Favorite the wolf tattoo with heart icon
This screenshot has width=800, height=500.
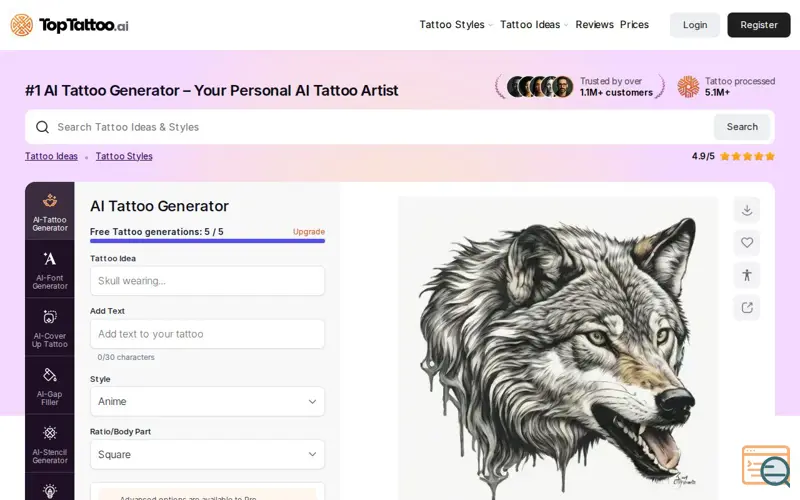click(747, 243)
